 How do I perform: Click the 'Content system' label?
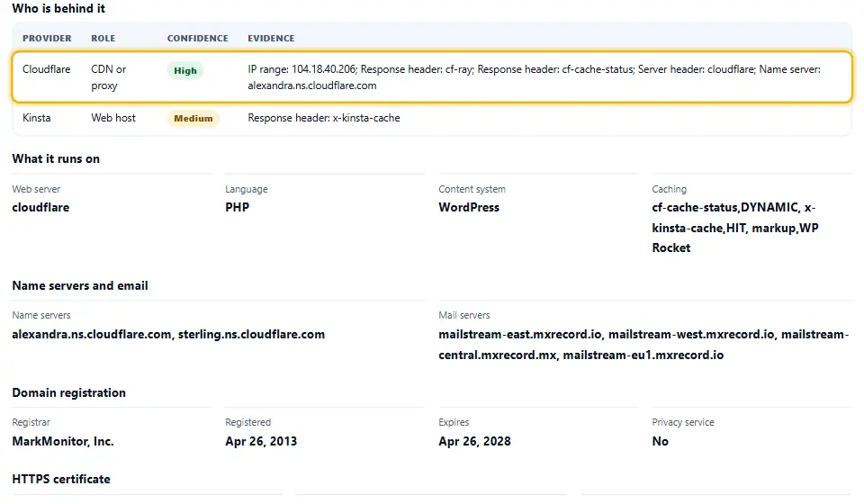point(472,189)
